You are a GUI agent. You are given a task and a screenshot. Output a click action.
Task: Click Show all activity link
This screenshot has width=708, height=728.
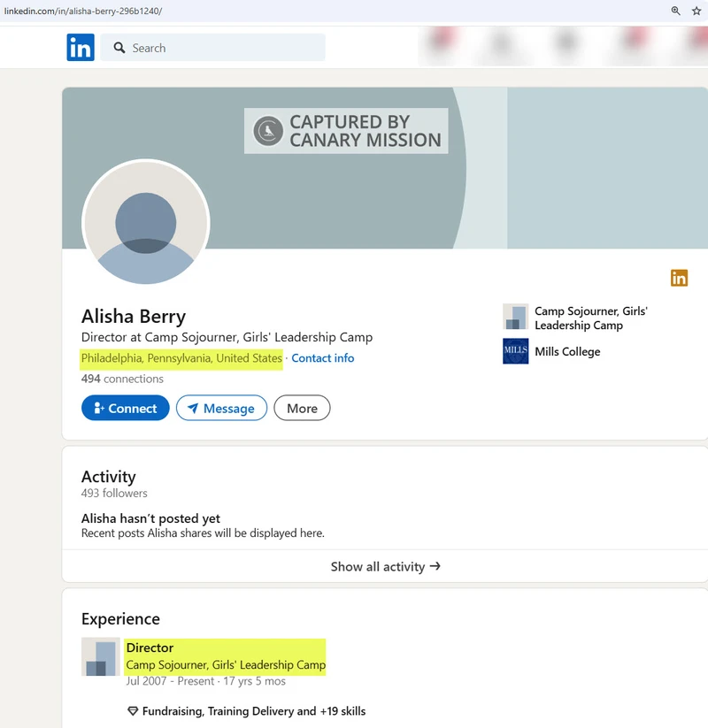(385, 566)
